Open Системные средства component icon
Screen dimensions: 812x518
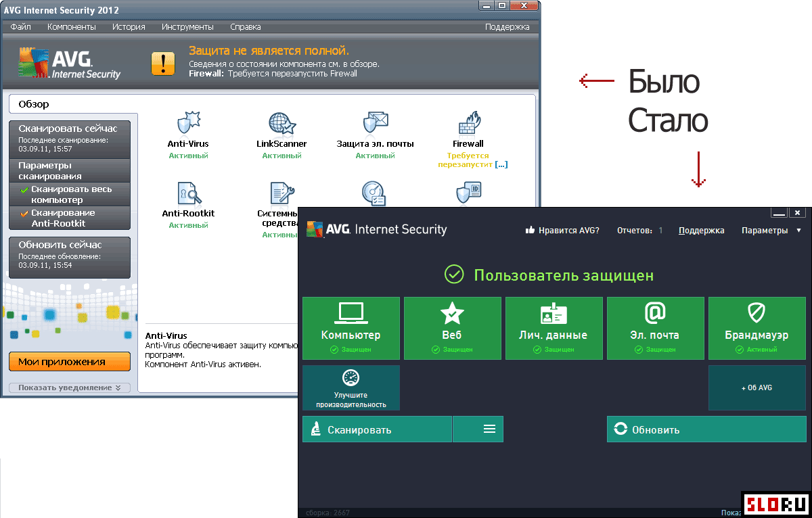tap(281, 194)
